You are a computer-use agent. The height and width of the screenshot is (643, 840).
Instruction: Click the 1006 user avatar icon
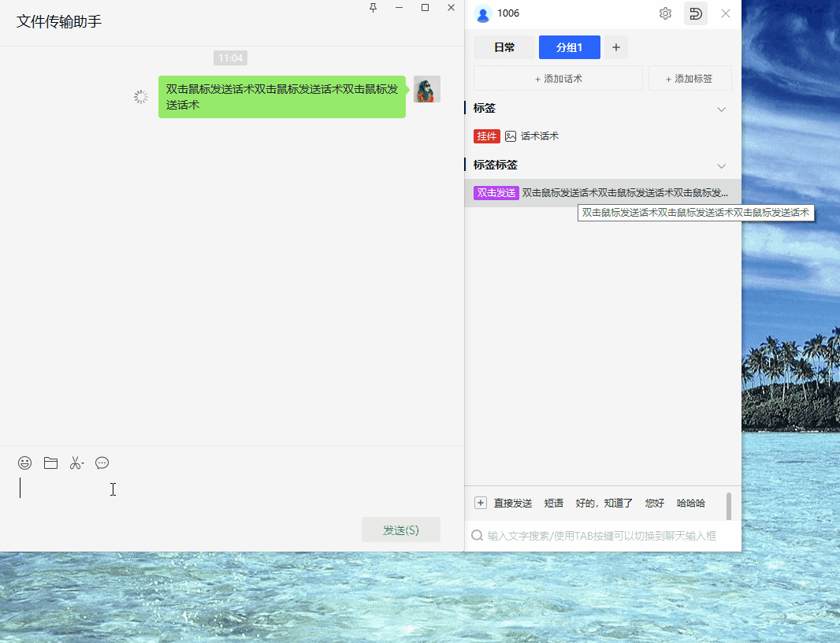pyautogui.click(x=483, y=13)
